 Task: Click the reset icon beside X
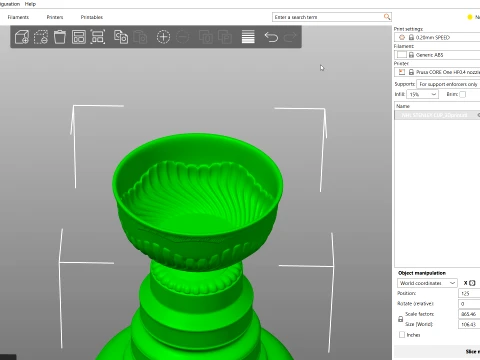pyautogui.click(x=472, y=283)
